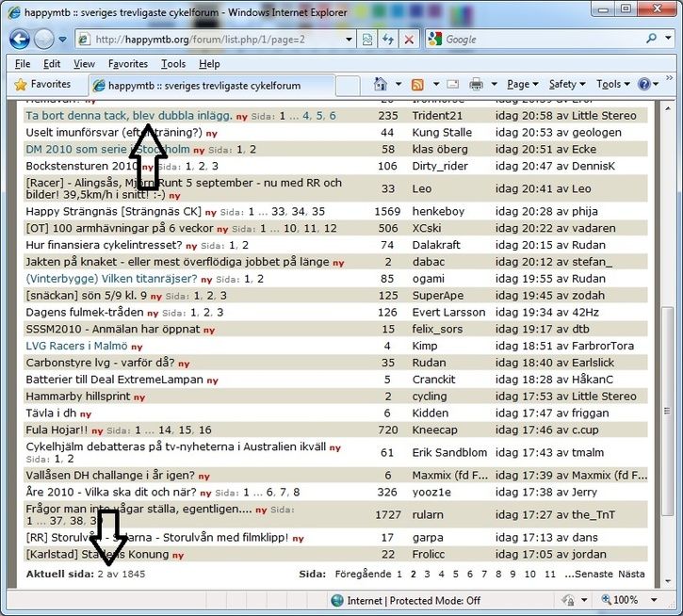Click the Refresh page icon
This screenshot has height=616, width=683.
click(x=387, y=40)
